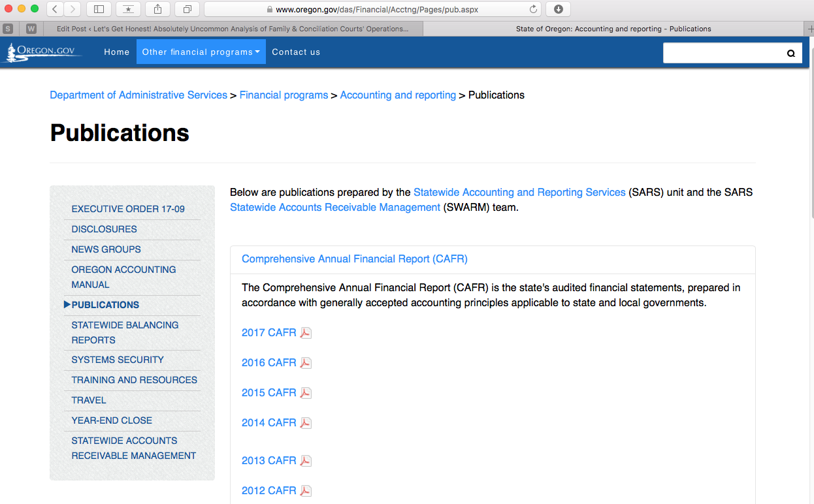Click the Oregon.gov logo

[x=44, y=52]
